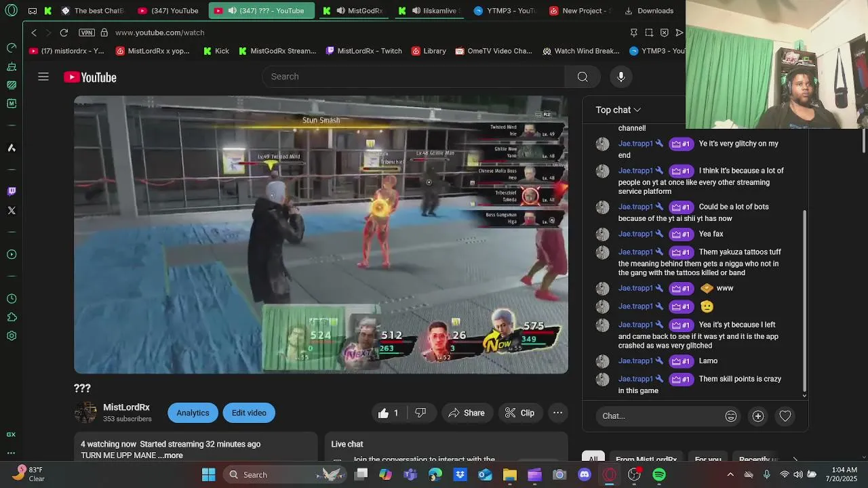Open Discord from the taskbar

click(584, 474)
